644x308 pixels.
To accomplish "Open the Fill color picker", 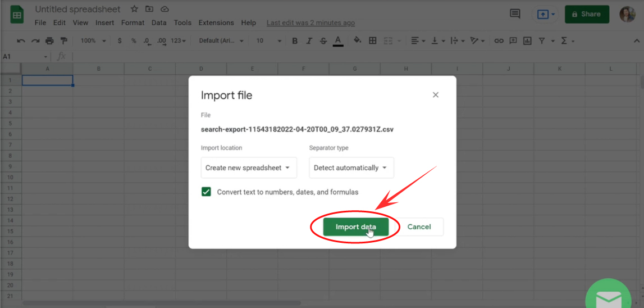I will click(357, 40).
